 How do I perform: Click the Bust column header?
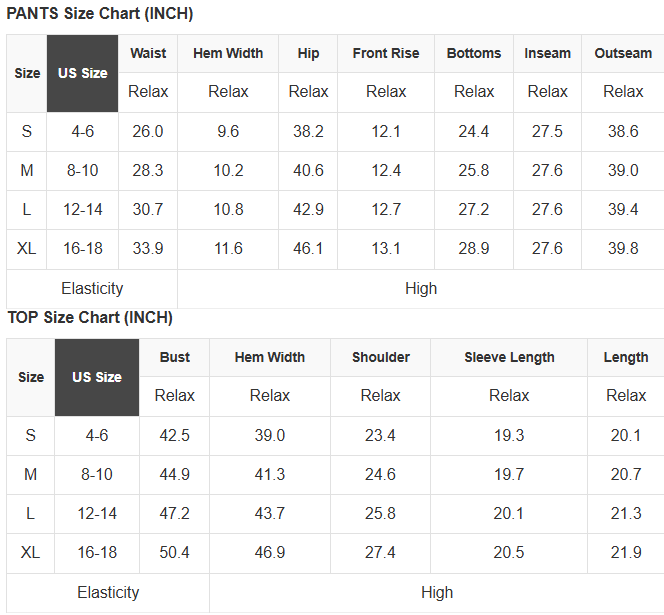pyautogui.click(x=175, y=357)
